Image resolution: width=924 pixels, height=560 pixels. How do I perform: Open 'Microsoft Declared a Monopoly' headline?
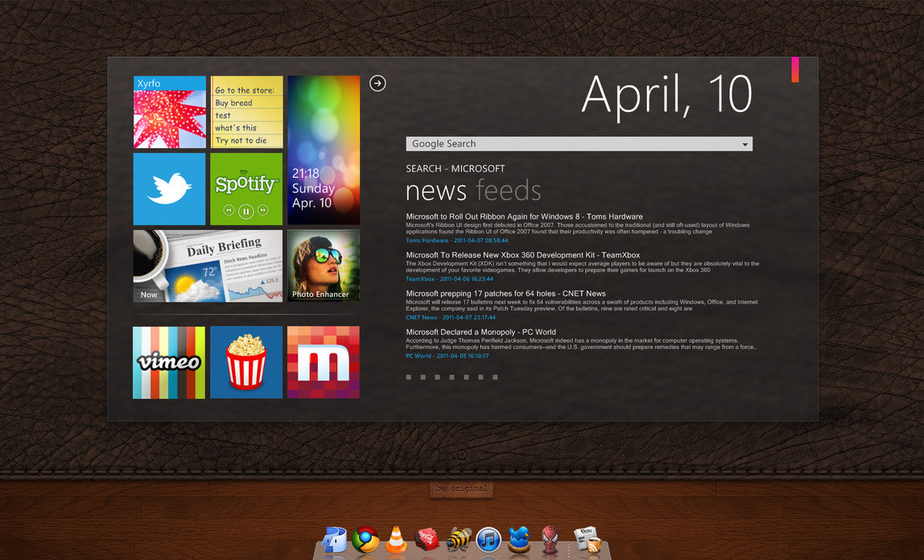[x=481, y=332]
